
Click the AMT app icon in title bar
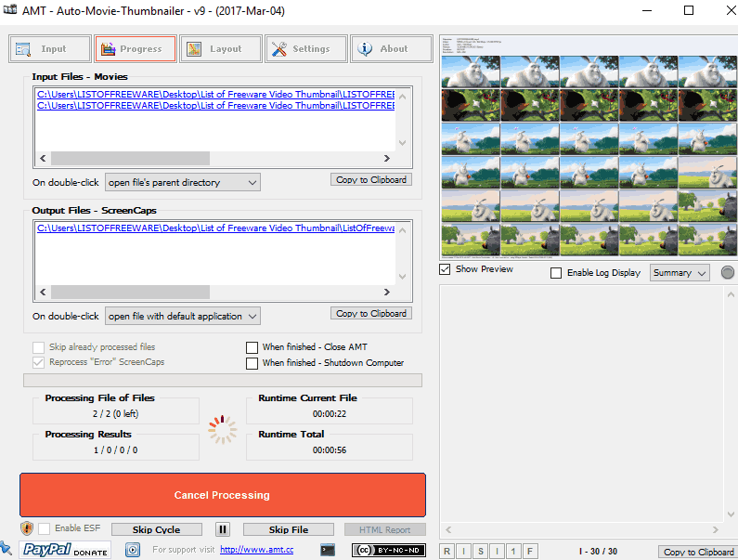click(10, 9)
